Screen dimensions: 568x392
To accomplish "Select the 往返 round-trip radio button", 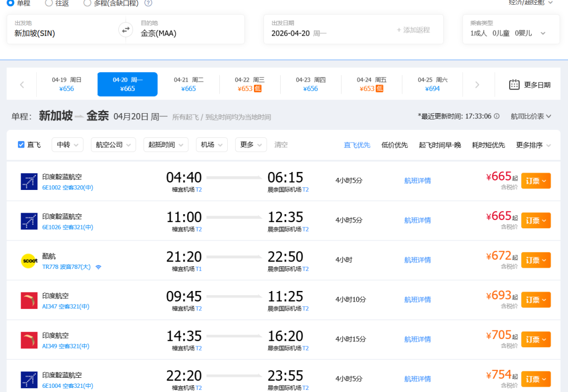I will click(x=49, y=3).
